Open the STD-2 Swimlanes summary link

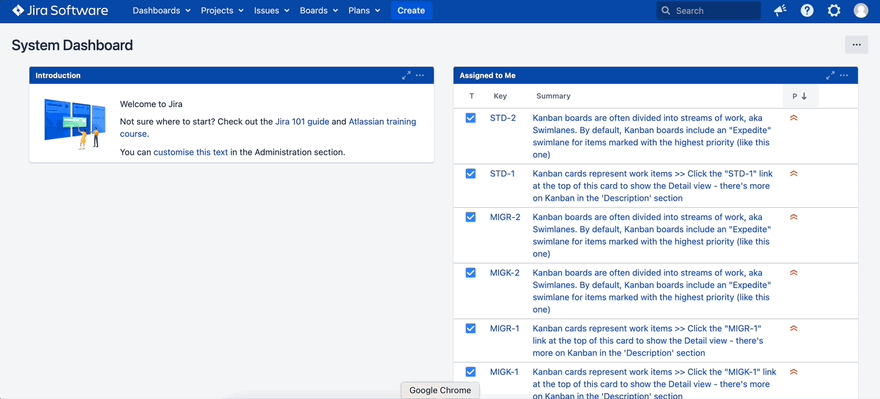pyautogui.click(x=652, y=136)
